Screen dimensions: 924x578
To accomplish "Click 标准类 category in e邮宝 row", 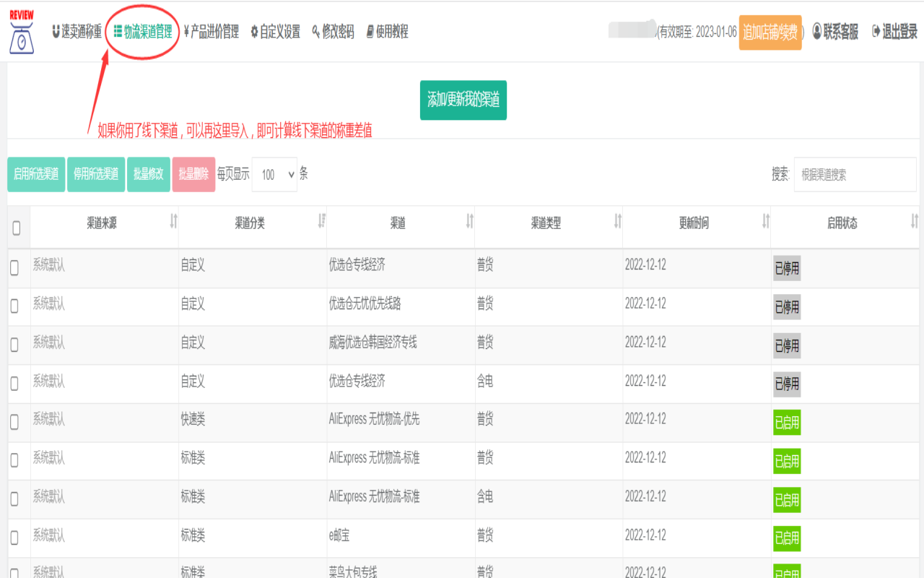I will tap(193, 535).
